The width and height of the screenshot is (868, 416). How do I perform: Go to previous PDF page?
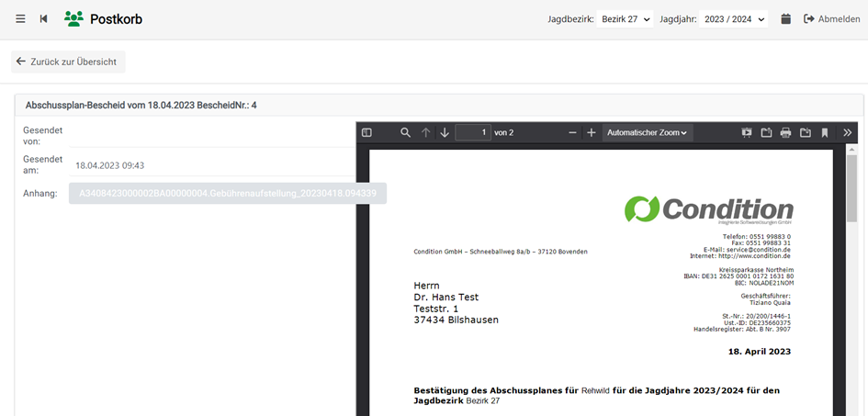point(425,132)
